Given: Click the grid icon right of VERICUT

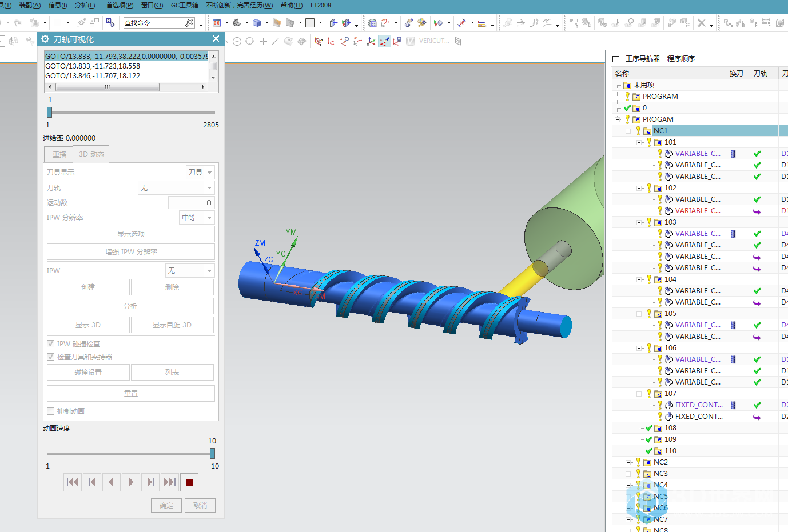Looking at the screenshot, I should [458, 41].
